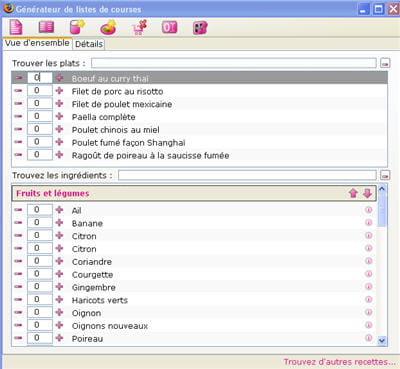Click the Paella complète quantity field
Screen dimensions: 400x369
point(40,116)
